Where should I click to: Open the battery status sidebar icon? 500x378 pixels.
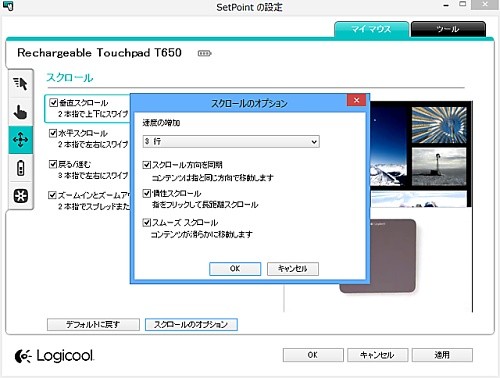tap(20, 168)
